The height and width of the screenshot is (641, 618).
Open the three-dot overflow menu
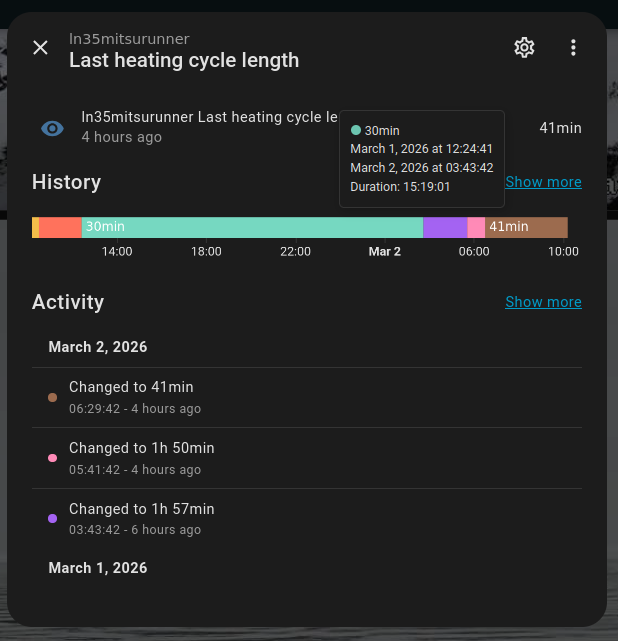[573, 47]
